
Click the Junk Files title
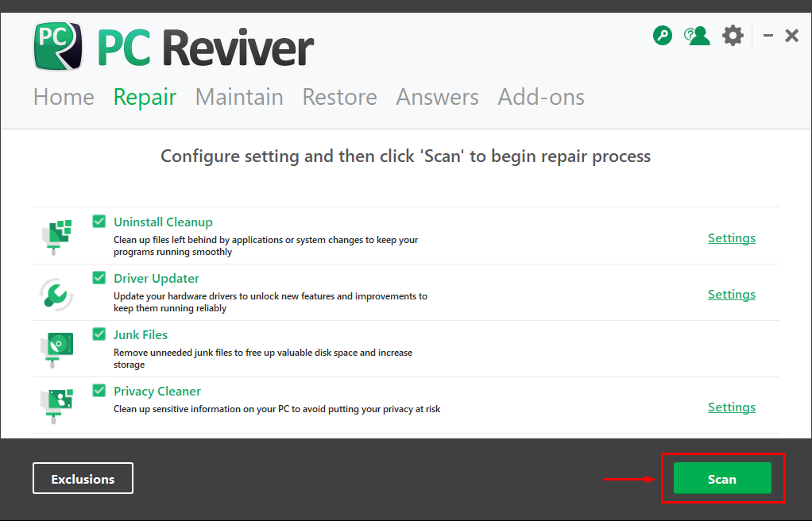click(x=141, y=335)
